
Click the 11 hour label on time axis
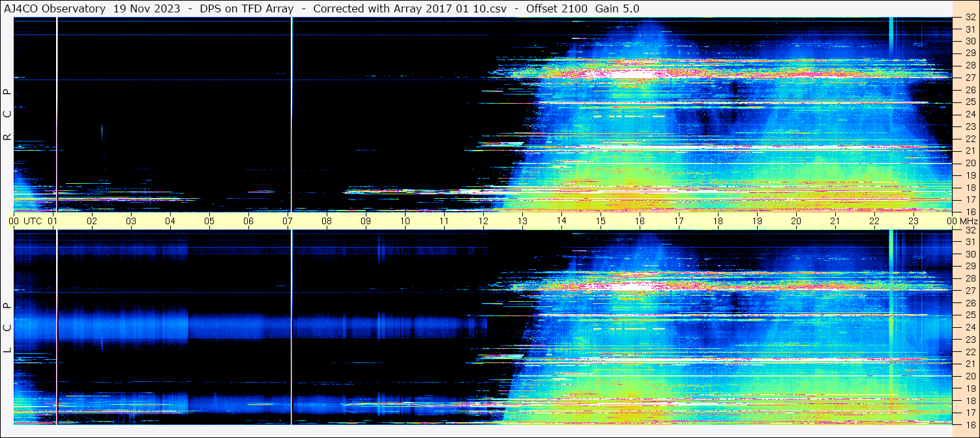tap(444, 221)
